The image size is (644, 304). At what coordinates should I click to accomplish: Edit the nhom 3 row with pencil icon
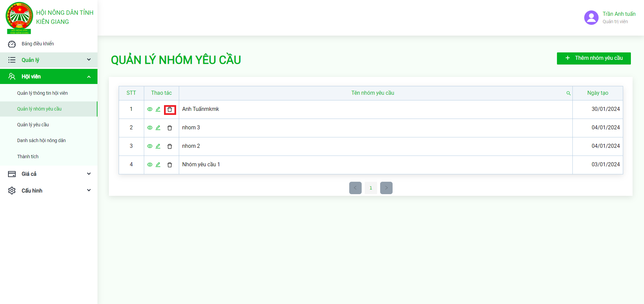[x=158, y=128]
